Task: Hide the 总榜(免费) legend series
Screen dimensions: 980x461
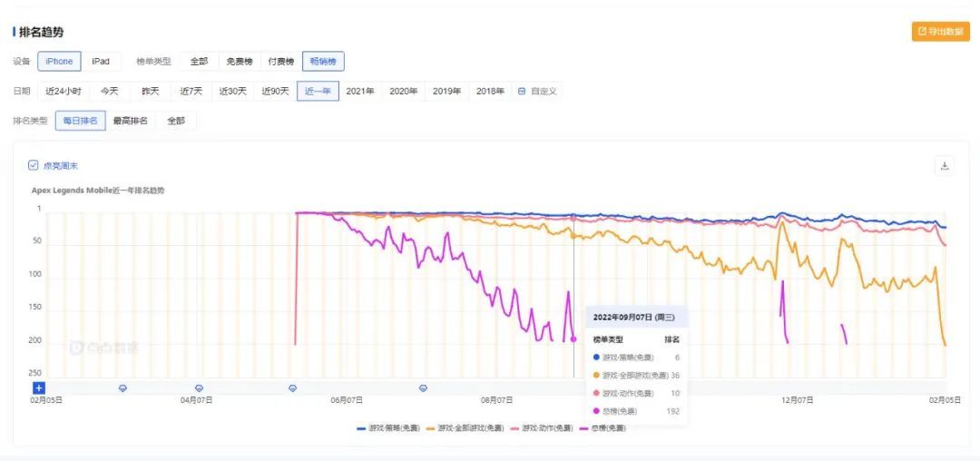Action: 603,427
